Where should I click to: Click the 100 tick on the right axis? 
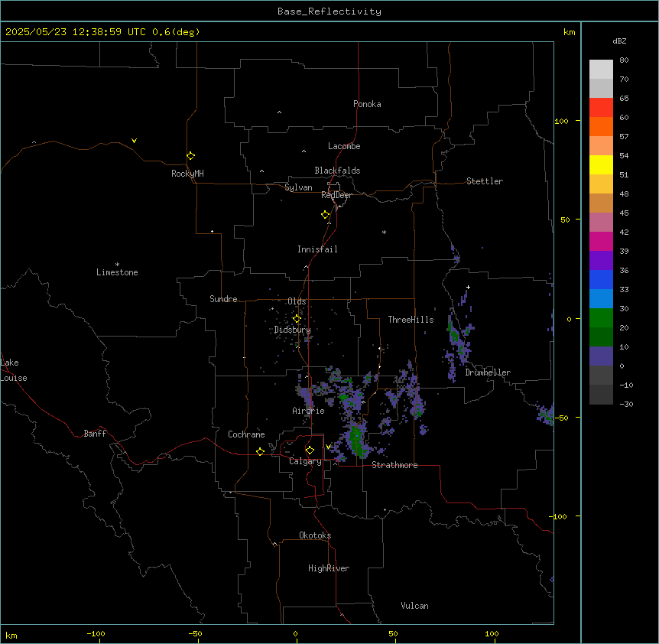coord(561,121)
